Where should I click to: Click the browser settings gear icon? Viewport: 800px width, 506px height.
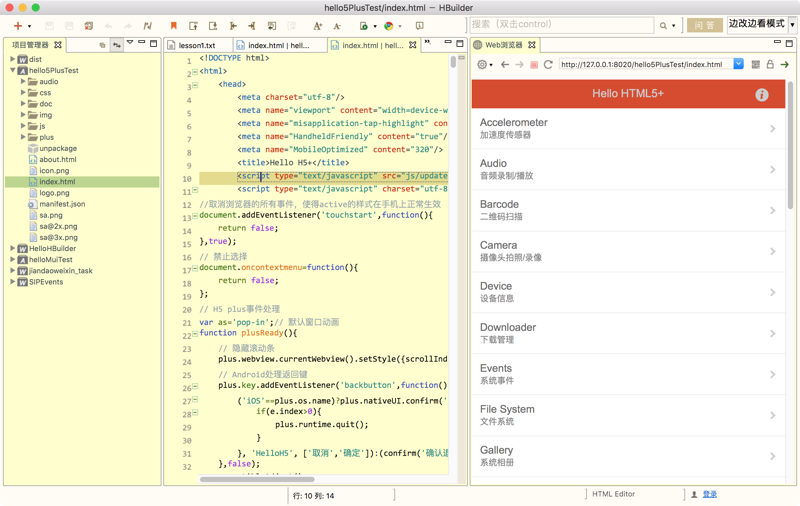click(x=483, y=65)
